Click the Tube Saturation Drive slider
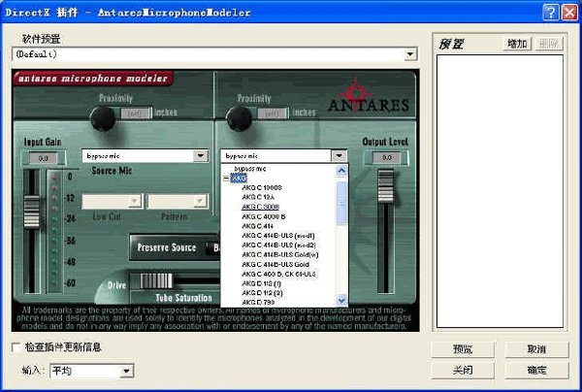Viewport: 582px width, 392px height. click(156, 281)
